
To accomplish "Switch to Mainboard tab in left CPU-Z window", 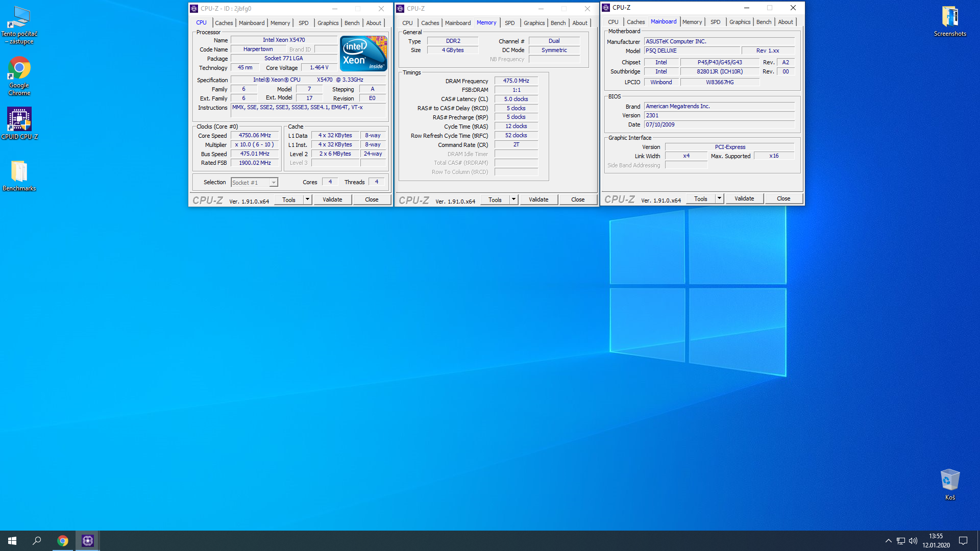I will [x=252, y=23].
